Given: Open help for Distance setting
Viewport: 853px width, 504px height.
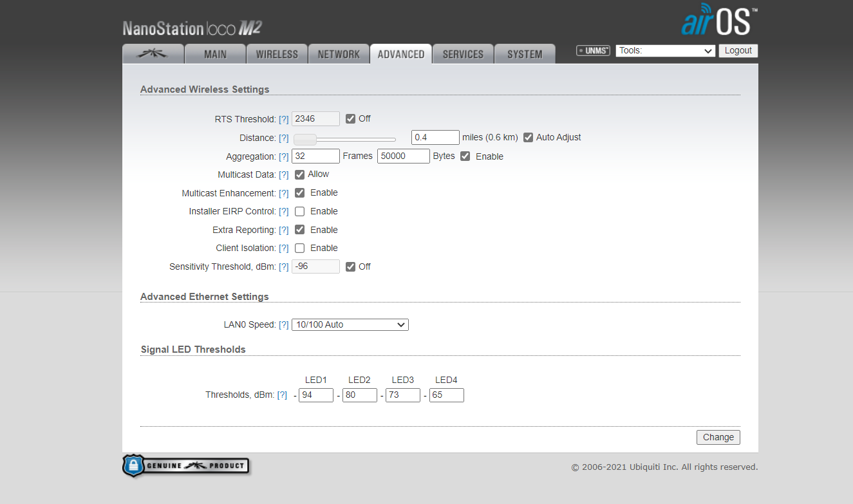Looking at the screenshot, I should (284, 138).
